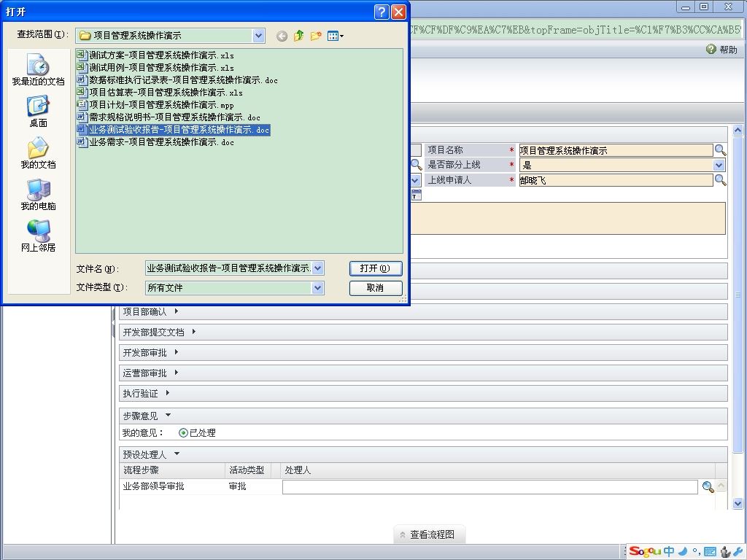
Task: Select file 项目计划-项目管理系统操作演示.mpp
Action: [x=155, y=105]
